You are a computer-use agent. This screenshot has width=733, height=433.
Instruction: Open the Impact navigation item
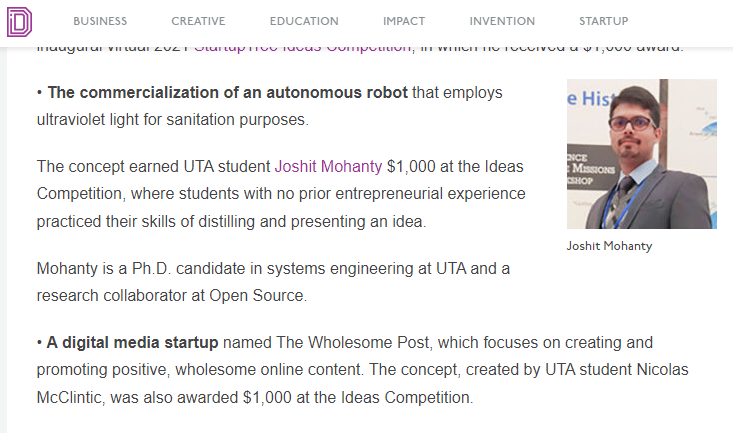[x=404, y=21]
